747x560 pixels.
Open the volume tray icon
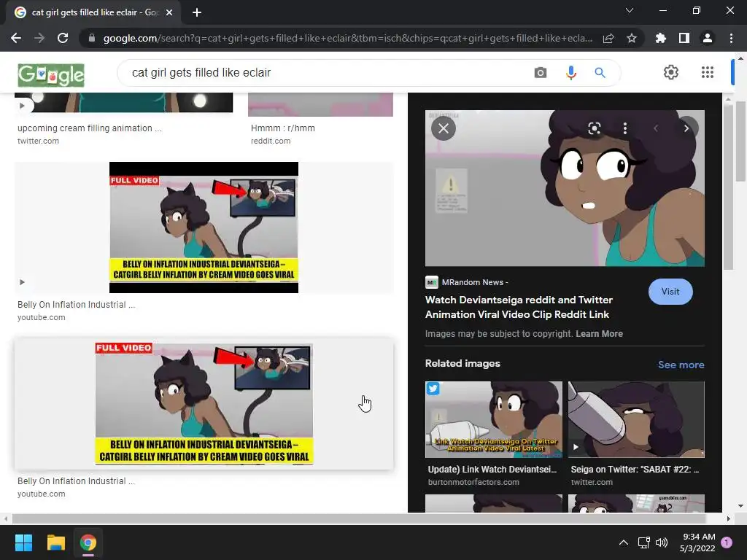[x=661, y=542]
